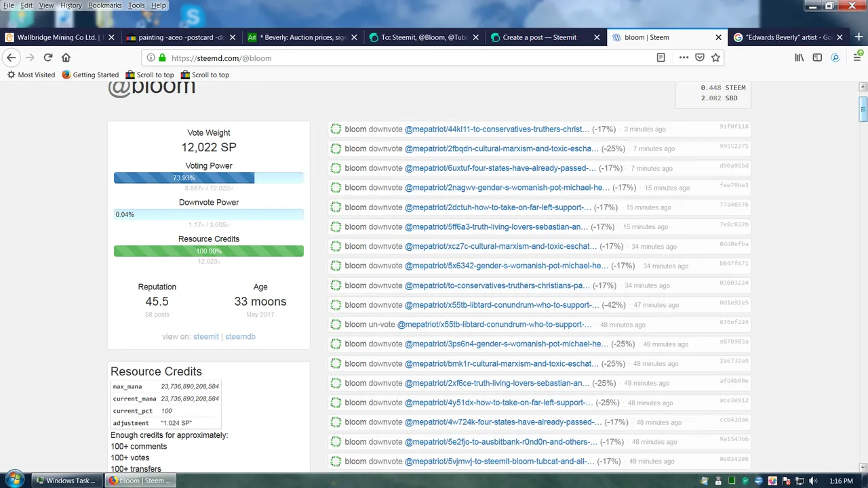Close the Create a post — Steemit tab

[597, 37]
